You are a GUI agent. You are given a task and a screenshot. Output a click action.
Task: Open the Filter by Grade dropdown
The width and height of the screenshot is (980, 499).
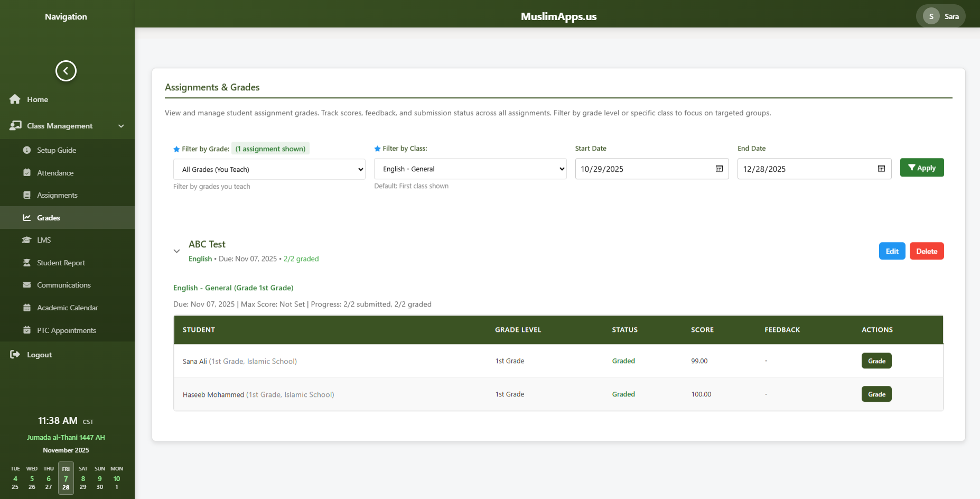coord(269,169)
